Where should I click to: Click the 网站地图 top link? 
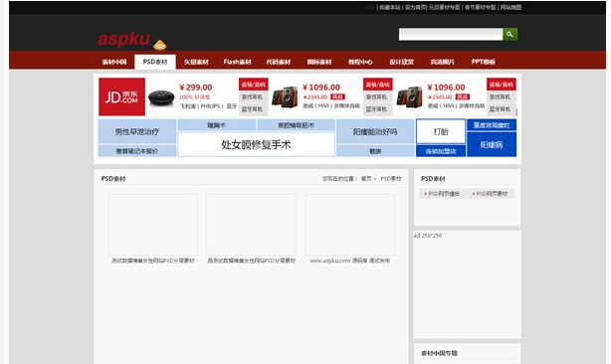tap(510, 7)
